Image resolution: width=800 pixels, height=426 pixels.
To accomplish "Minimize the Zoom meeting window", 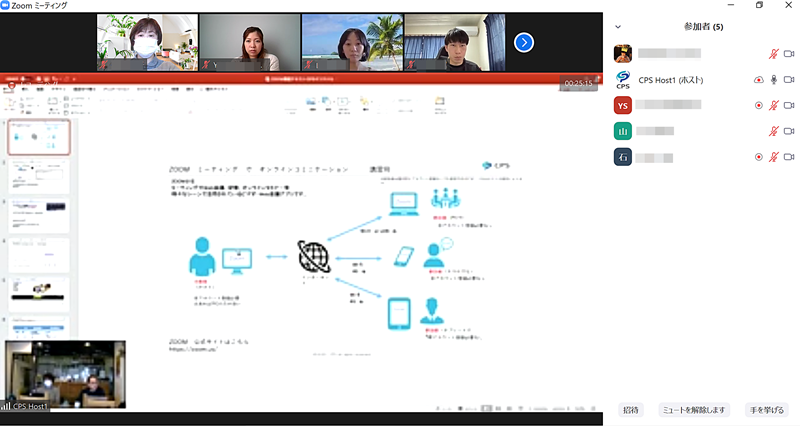I will pos(731,5).
